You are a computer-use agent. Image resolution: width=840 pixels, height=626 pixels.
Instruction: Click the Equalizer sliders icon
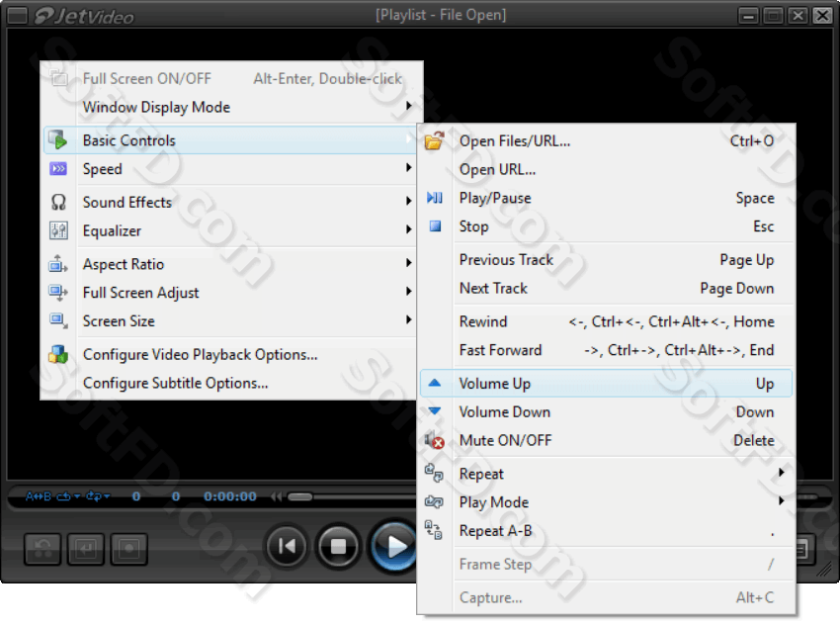tap(58, 230)
